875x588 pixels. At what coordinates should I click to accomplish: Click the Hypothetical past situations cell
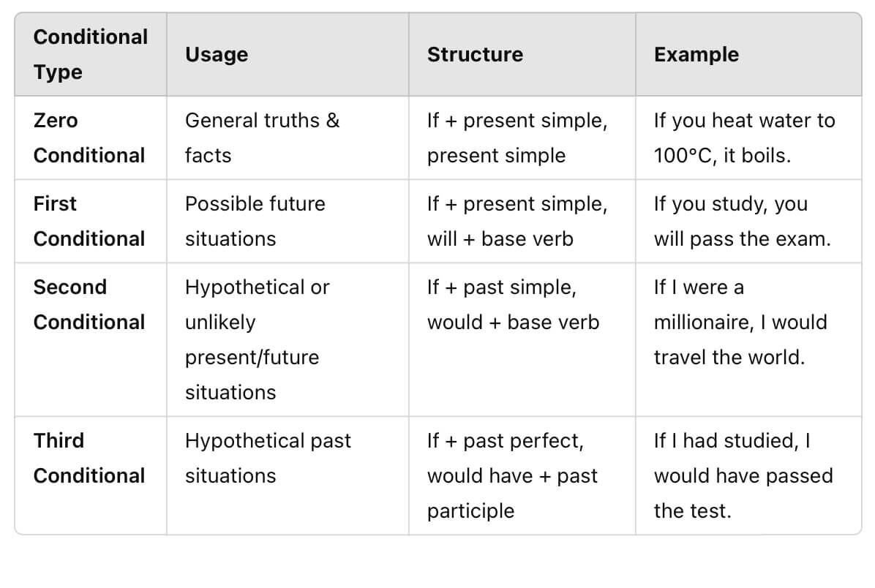point(268,458)
